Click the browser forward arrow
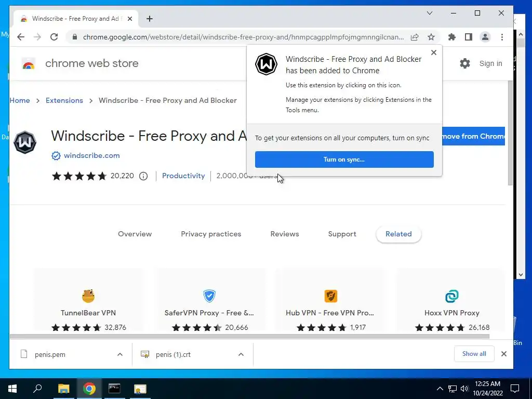 point(37,37)
